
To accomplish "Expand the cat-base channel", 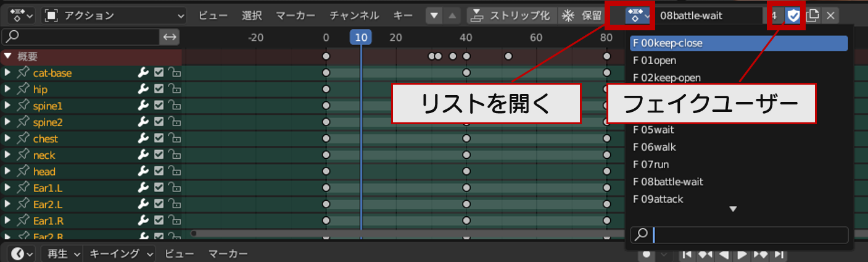I will [x=7, y=73].
